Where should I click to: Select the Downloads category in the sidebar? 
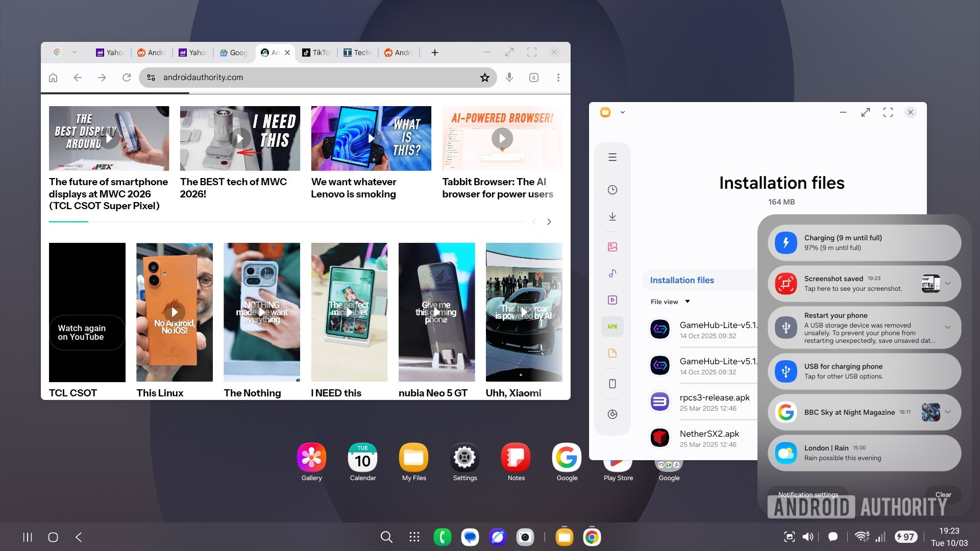coord(612,216)
